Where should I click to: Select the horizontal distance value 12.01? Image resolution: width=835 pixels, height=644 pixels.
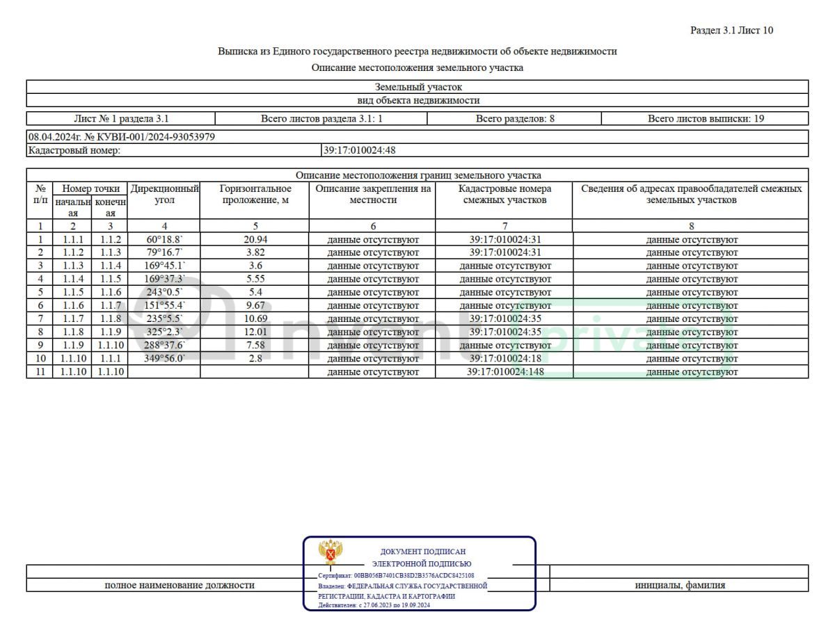(255, 332)
